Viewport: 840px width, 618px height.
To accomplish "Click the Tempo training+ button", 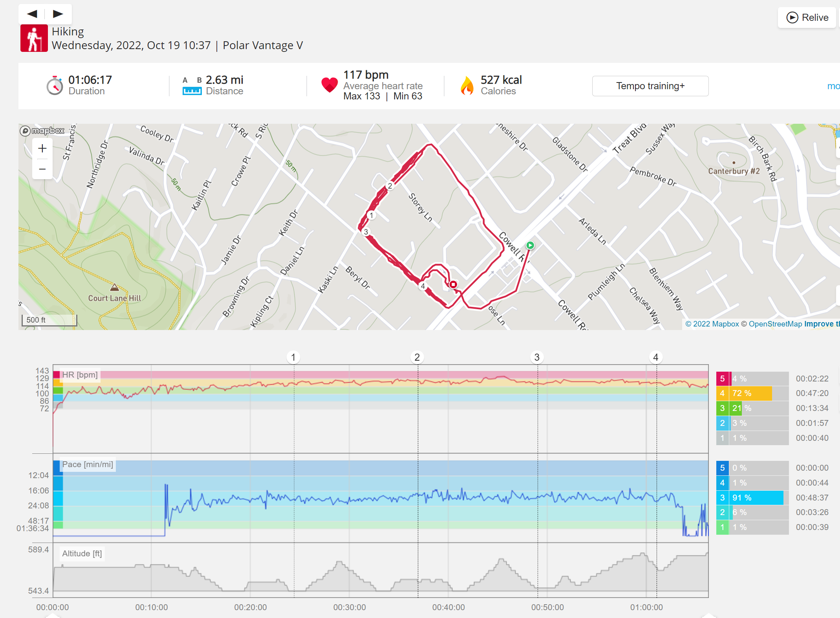I will coord(650,86).
